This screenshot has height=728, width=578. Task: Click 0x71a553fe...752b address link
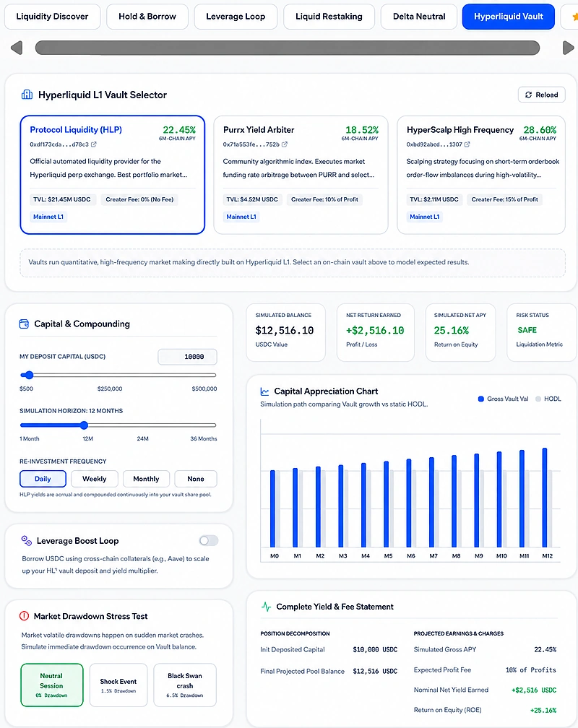(251, 144)
